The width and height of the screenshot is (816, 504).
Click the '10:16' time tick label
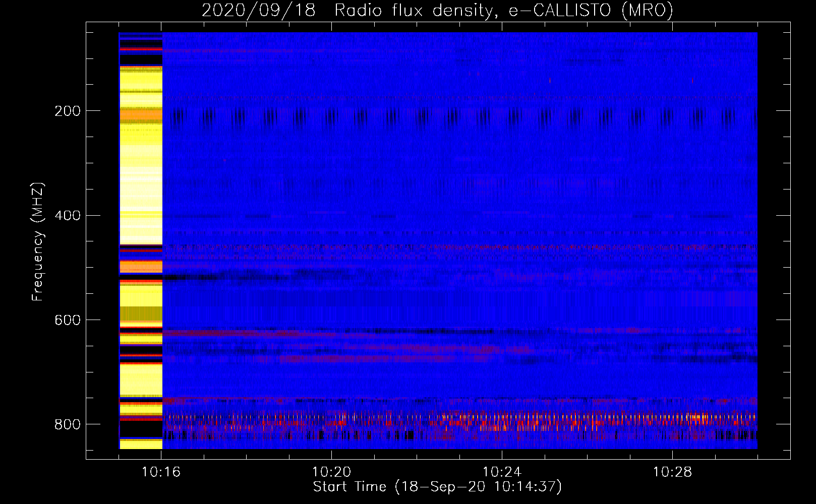tap(161, 472)
